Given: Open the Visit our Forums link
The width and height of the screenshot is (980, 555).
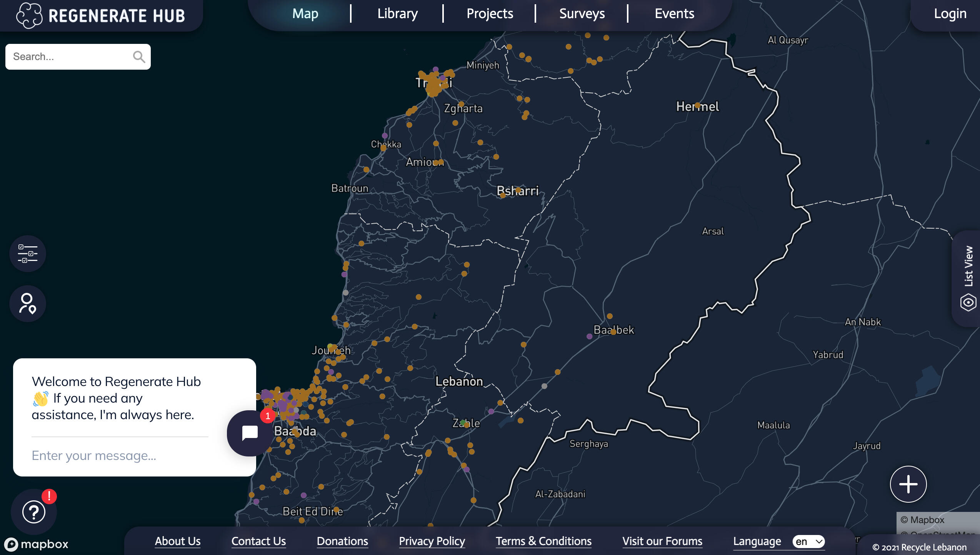Looking at the screenshot, I should 662,541.
